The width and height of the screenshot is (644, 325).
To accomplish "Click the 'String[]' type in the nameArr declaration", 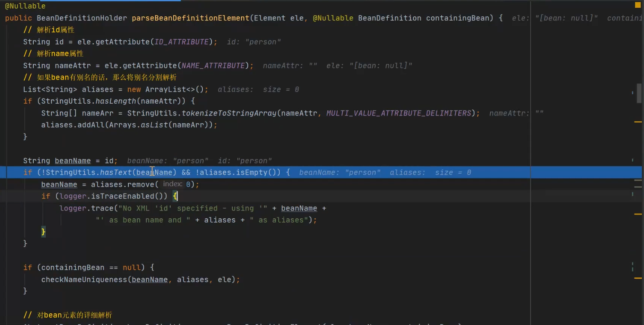I will coord(59,113).
